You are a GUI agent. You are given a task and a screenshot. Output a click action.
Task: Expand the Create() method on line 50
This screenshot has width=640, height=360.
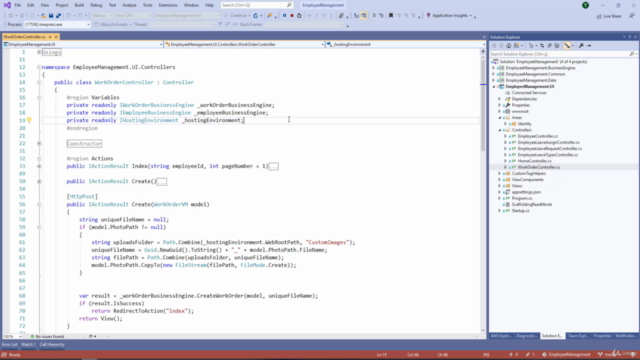click(39, 181)
